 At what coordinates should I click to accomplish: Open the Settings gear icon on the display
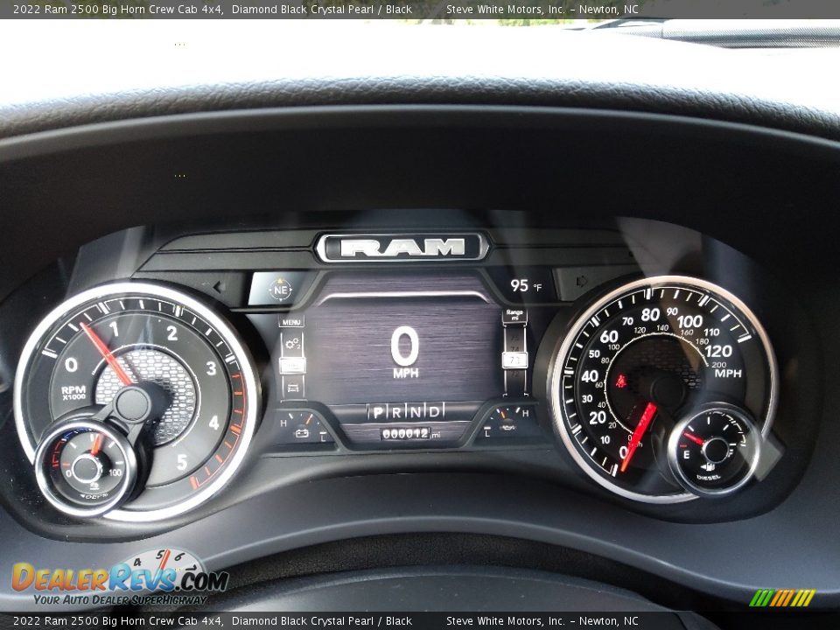click(x=292, y=343)
